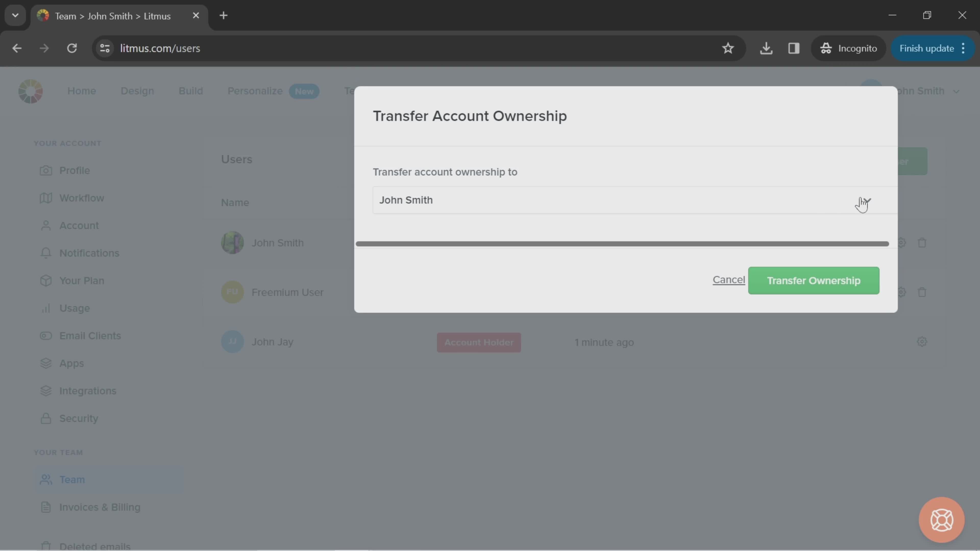This screenshot has width=980, height=551.
Task: Click the Profile icon in sidebar
Action: point(46,170)
